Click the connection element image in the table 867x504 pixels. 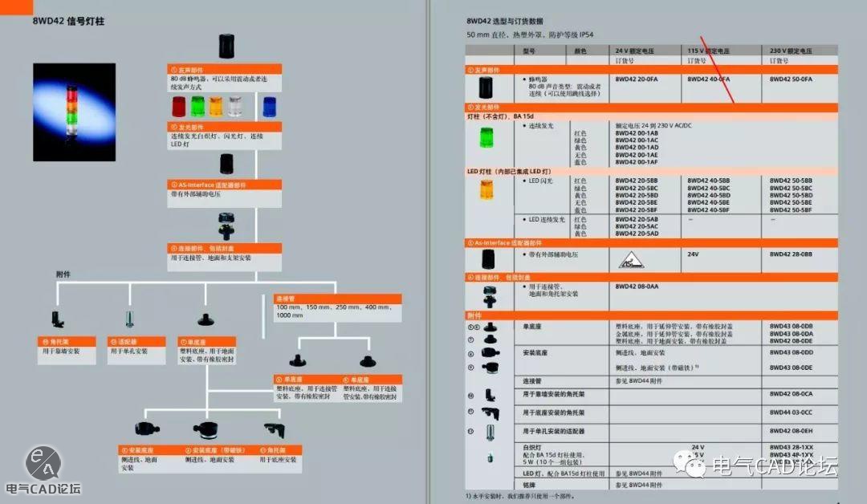click(x=490, y=297)
